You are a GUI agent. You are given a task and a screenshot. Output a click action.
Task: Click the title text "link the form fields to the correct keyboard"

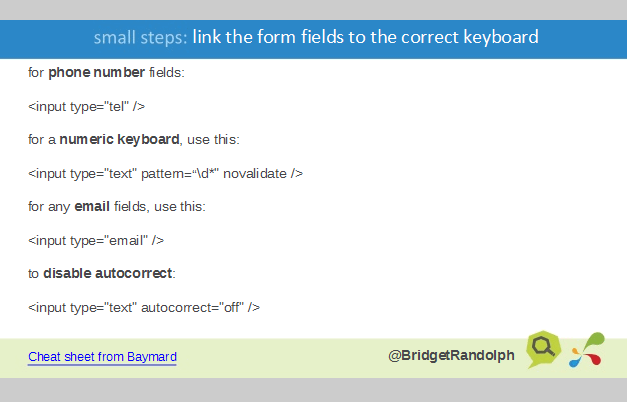pos(365,38)
